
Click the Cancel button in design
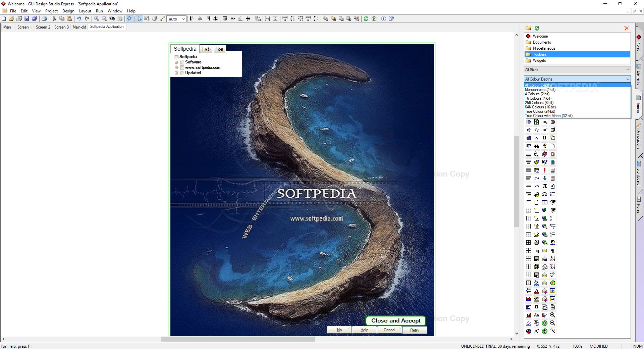tap(389, 330)
